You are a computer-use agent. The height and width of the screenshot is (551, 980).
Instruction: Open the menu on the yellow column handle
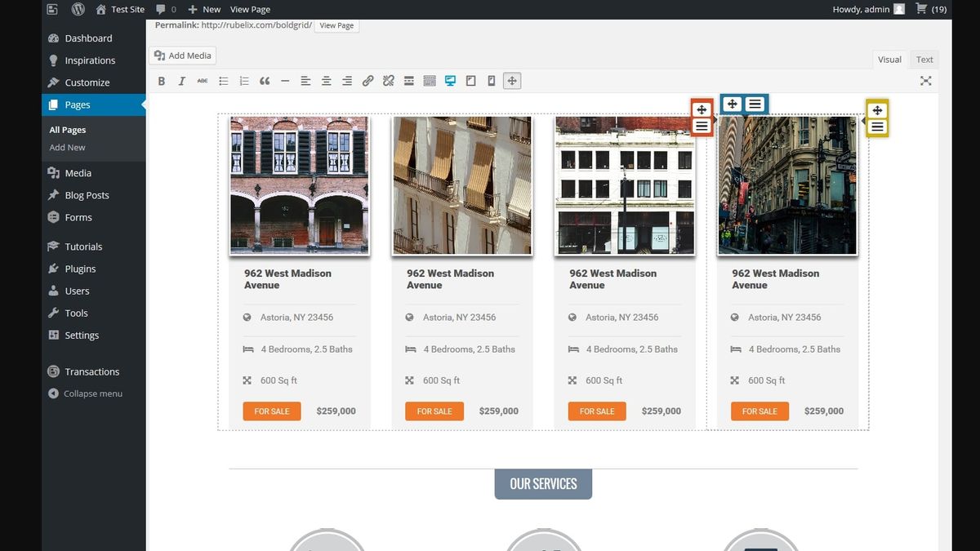(876, 126)
